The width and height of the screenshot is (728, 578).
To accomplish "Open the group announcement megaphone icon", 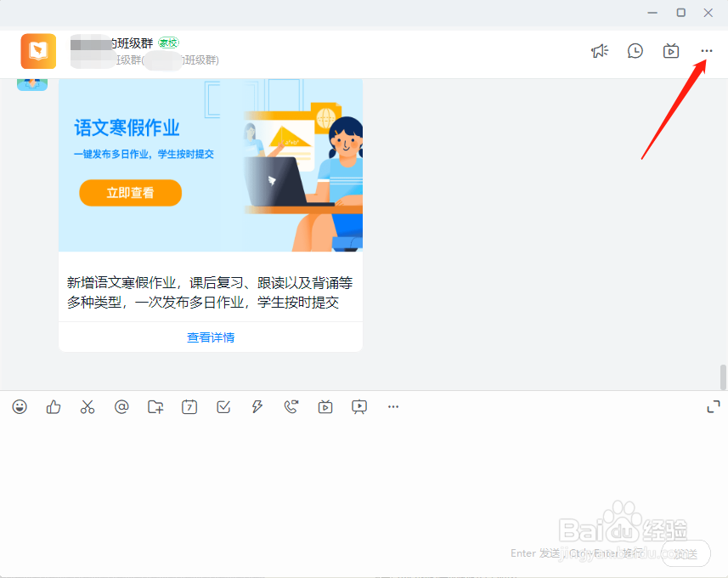I will click(x=600, y=51).
